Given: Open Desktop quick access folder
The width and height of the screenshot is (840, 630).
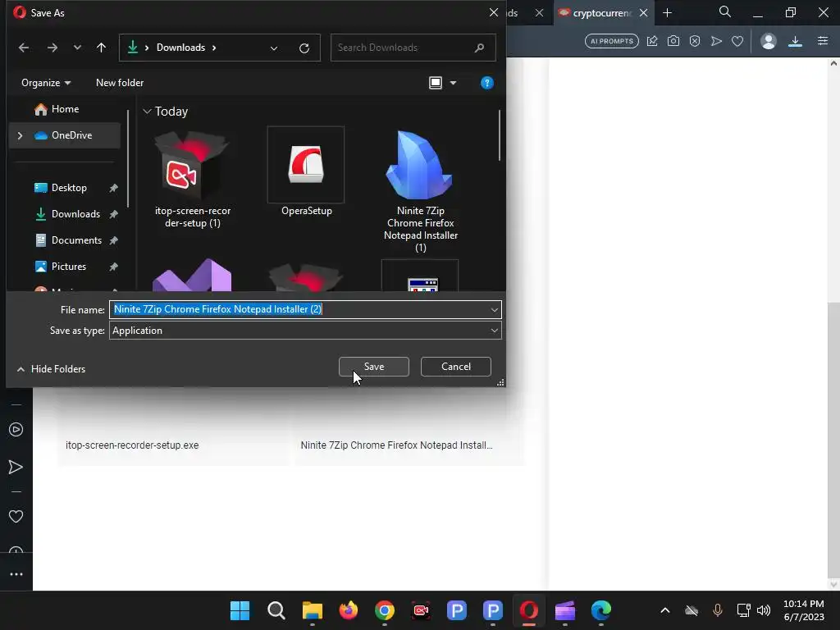Looking at the screenshot, I should (69, 188).
